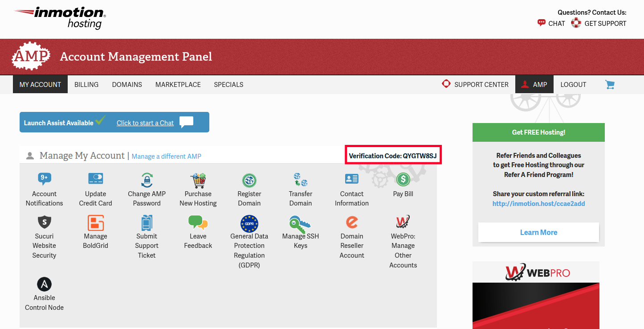Open the Purchase New Hosting cart icon
Image resolution: width=644 pixels, height=329 pixels.
point(198,180)
